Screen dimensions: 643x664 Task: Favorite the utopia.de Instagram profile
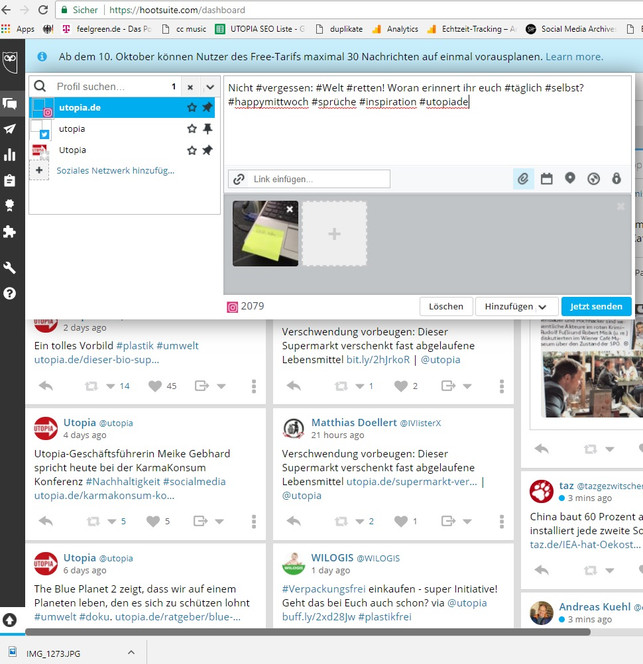[192, 108]
